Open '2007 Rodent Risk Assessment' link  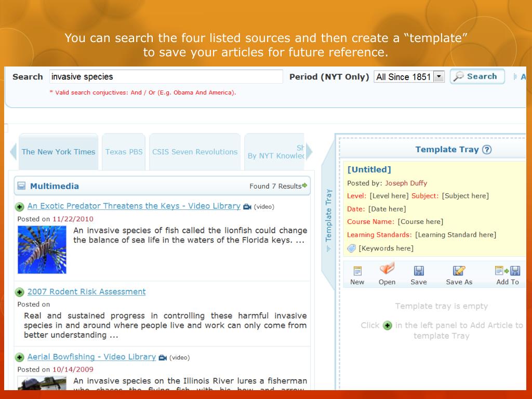click(x=87, y=292)
